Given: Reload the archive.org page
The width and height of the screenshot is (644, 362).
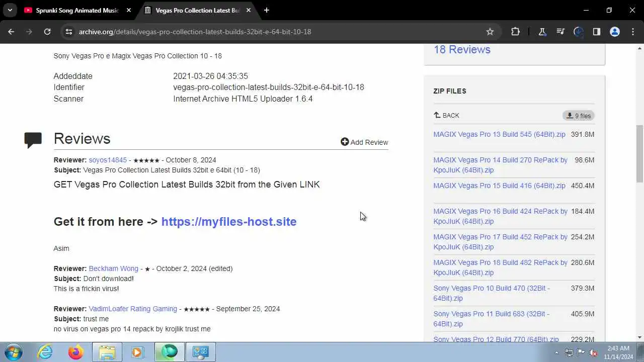Looking at the screenshot, I should click(x=47, y=32).
